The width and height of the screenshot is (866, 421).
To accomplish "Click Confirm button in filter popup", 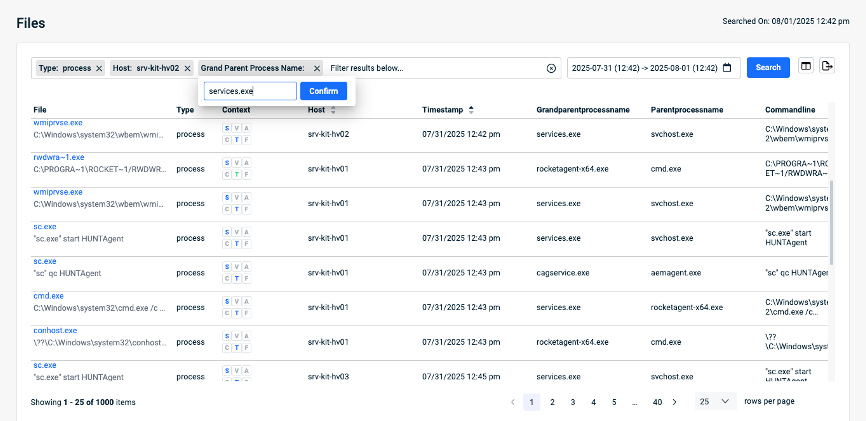I will click(323, 91).
